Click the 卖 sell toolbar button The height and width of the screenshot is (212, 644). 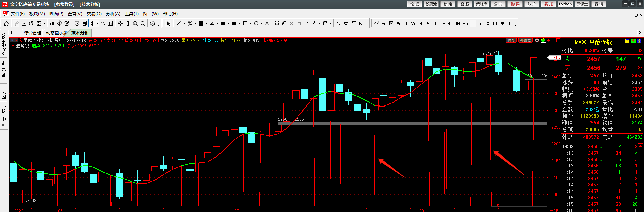tap(346, 23)
